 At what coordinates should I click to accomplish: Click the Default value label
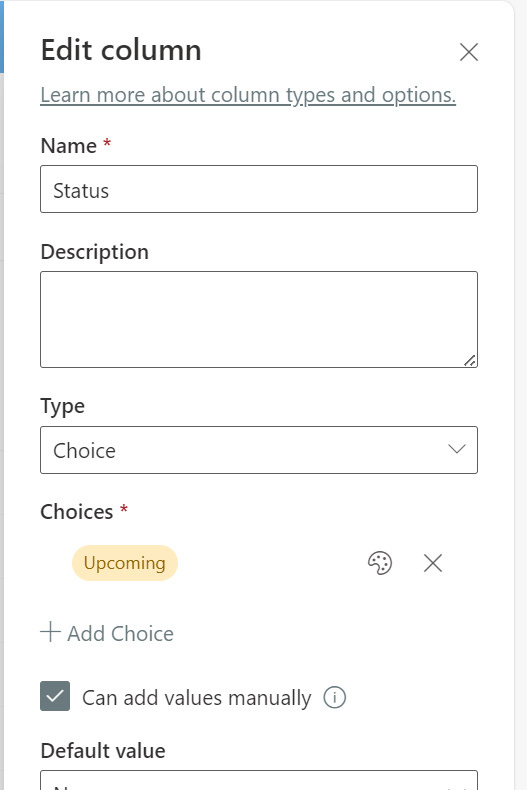103,751
